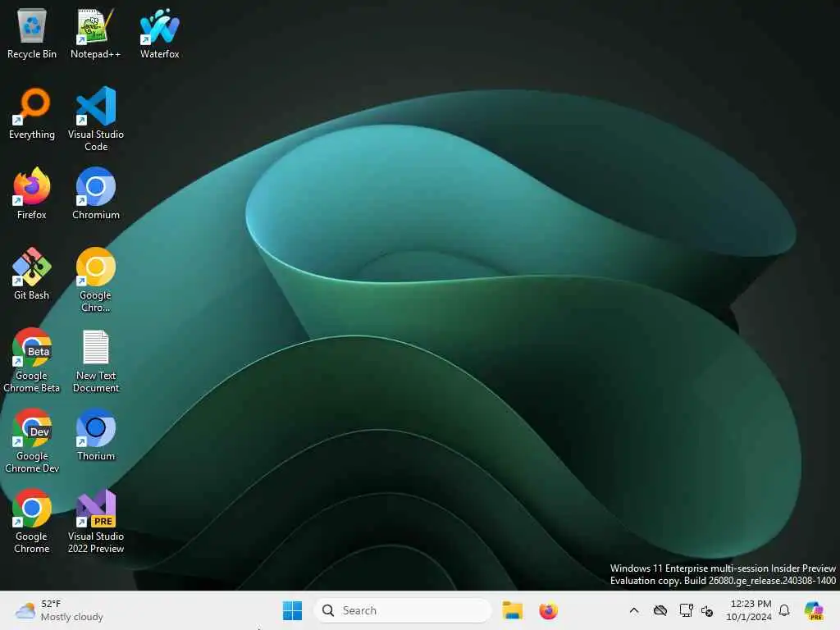Select the New Text Document file

coord(96,360)
